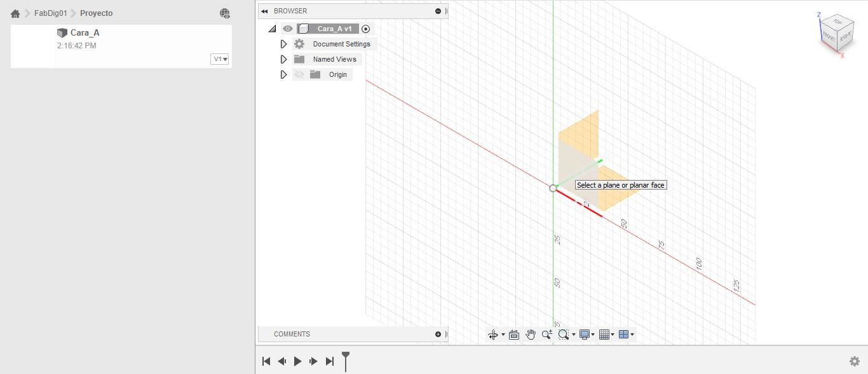Screen dimensions: 868x374
Task: Click the FRONT face of the ViewCube
Action: point(829,36)
